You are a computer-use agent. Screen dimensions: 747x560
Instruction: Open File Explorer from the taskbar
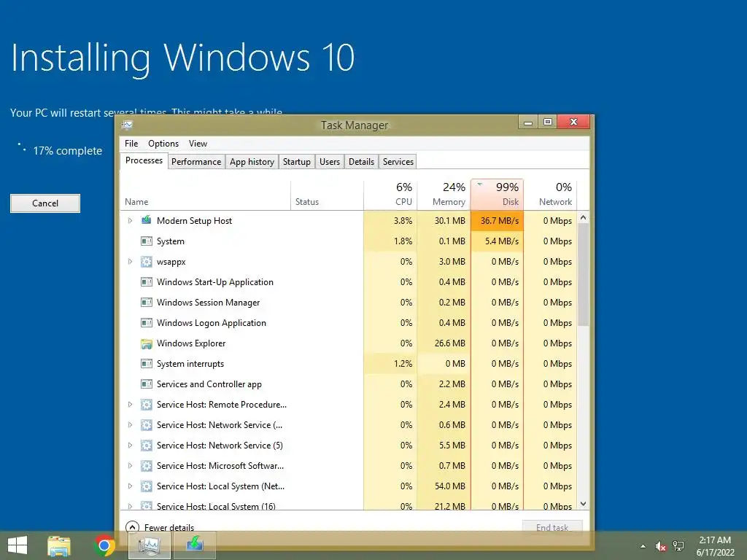[x=59, y=545]
